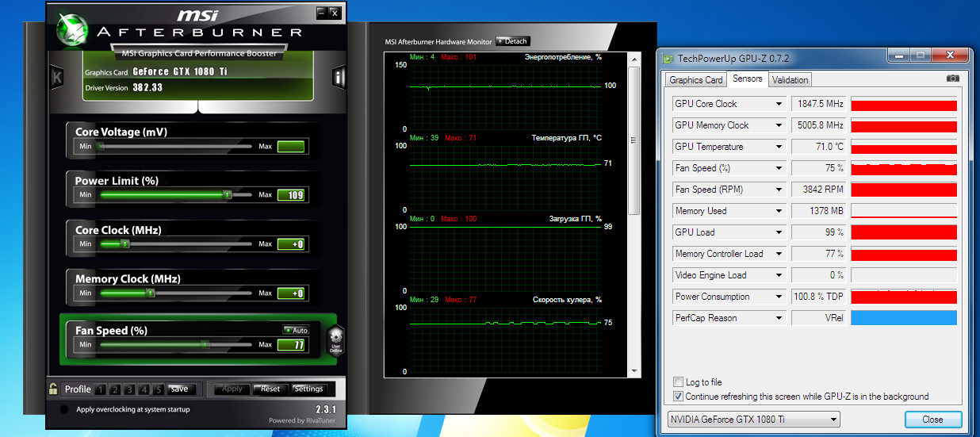The image size is (980, 437).
Task: Enable the Log to file checkbox
Action: click(x=678, y=382)
